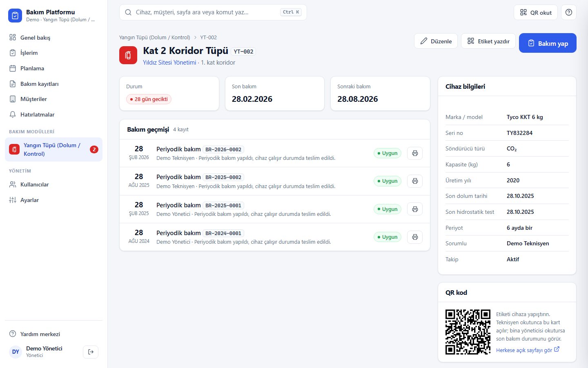
Task: Click the serial number TY832284
Action: 519,133
